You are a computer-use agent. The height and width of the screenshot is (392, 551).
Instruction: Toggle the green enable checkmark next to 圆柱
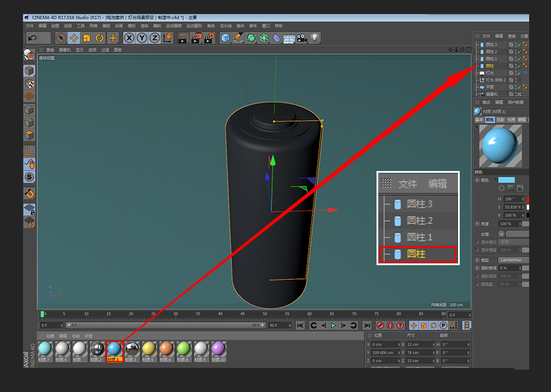(x=518, y=66)
